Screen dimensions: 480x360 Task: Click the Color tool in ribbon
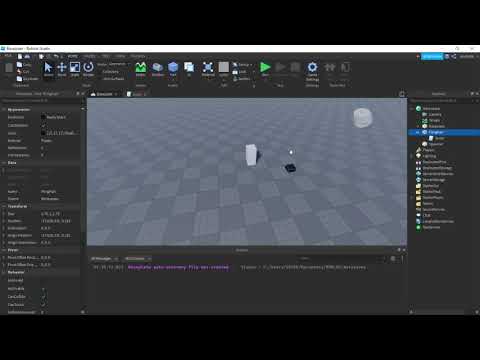tap(224, 69)
